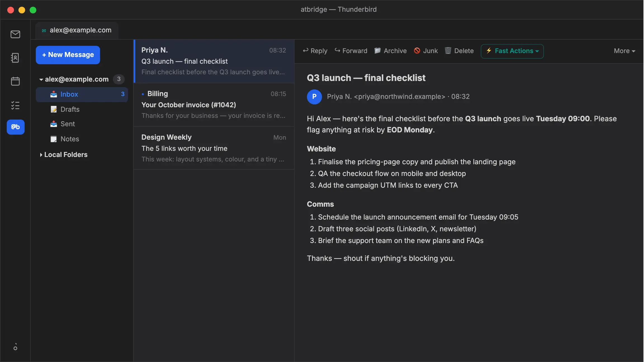Image resolution: width=644 pixels, height=362 pixels.
Task: Open the Calendar icon in sidebar
Action: pos(15,81)
